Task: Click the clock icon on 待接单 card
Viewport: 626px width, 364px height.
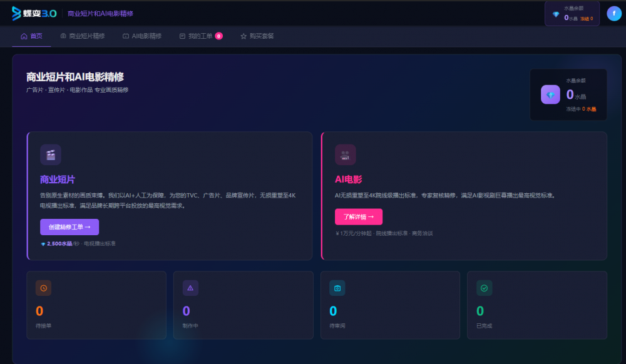Action: coord(44,288)
